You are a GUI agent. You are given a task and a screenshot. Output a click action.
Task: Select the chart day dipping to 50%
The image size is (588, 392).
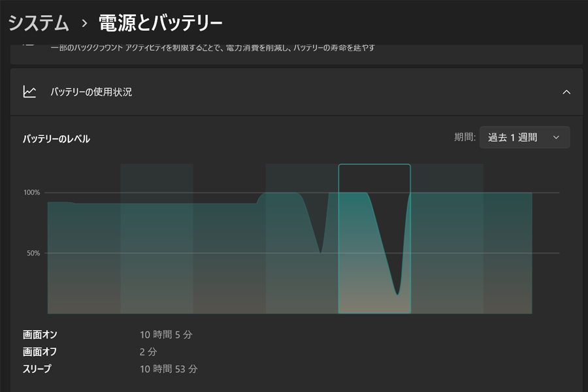point(302,238)
